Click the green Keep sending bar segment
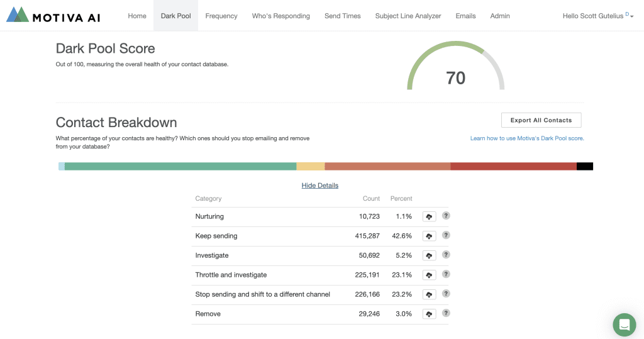The width and height of the screenshot is (644, 339). [180, 167]
